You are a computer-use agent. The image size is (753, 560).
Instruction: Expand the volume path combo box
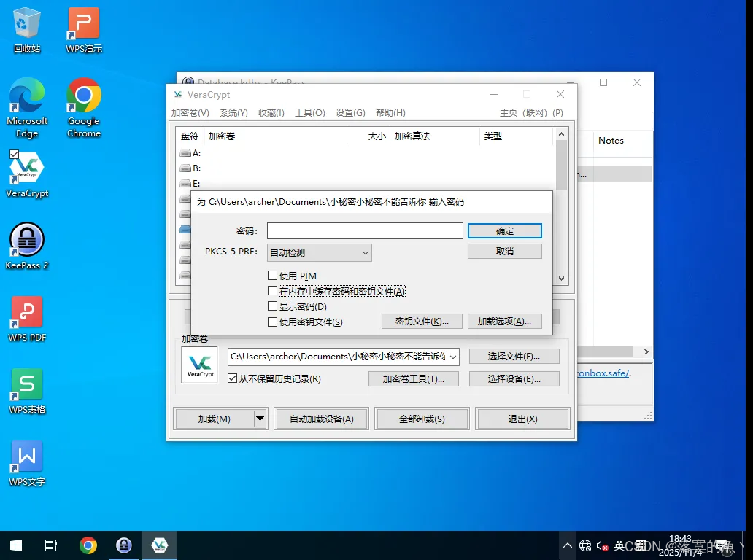[x=454, y=357]
